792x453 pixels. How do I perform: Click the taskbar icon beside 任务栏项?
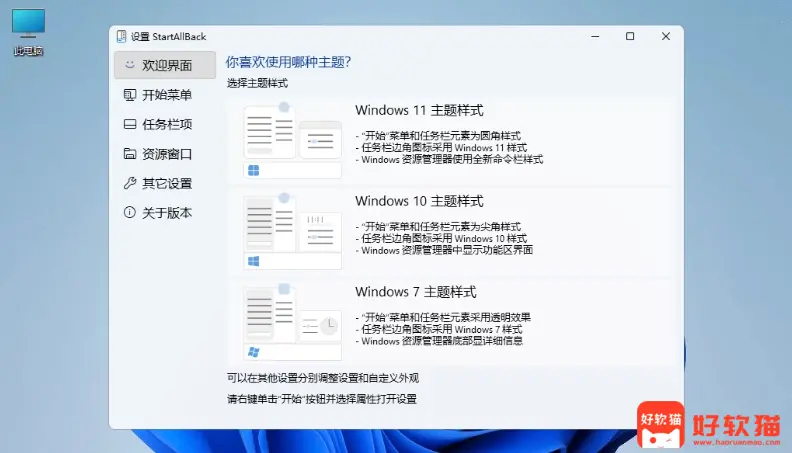coord(130,124)
